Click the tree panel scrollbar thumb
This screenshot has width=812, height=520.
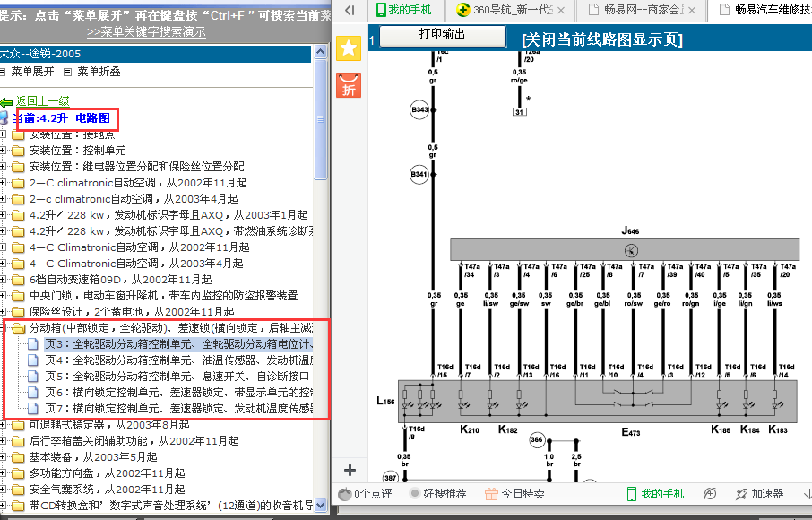pyautogui.click(x=321, y=119)
